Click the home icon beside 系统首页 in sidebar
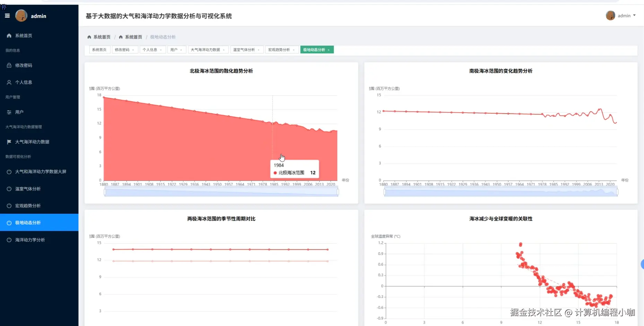This screenshot has height=326, width=644. click(9, 36)
